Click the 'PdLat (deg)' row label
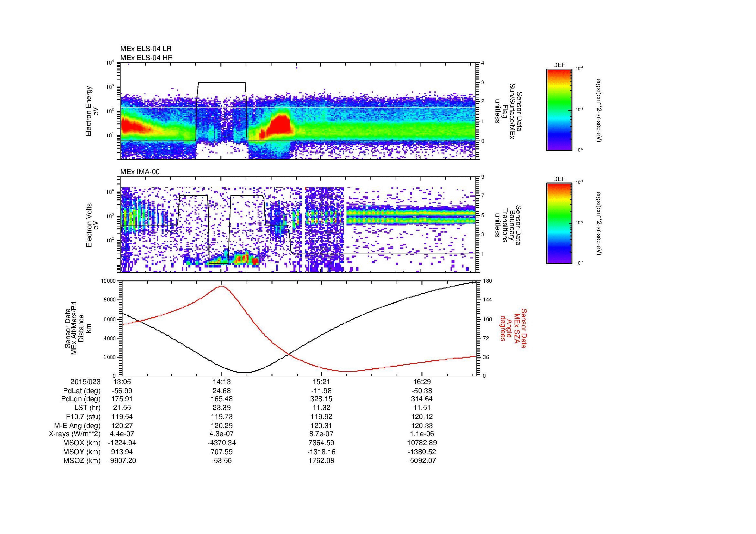The height and width of the screenshot is (534, 756). tap(82, 391)
